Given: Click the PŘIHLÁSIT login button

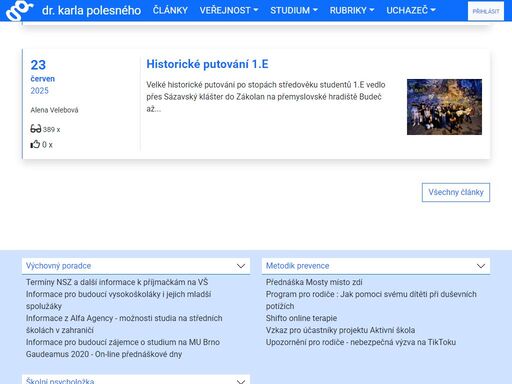Looking at the screenshot, I should coord(486,11).
